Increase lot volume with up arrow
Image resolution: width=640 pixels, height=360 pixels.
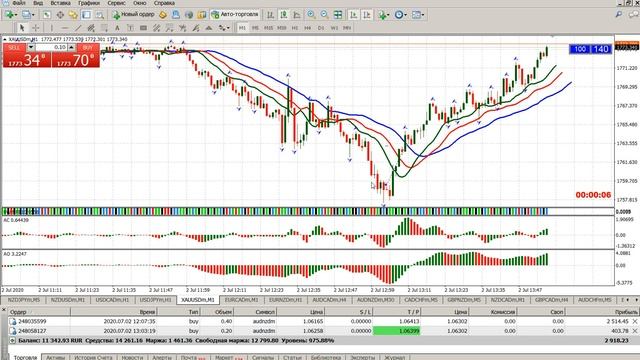coord(71,47)
